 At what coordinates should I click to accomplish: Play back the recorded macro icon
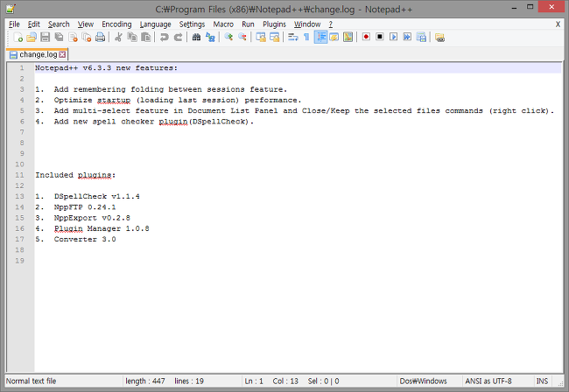pos(393,37)
